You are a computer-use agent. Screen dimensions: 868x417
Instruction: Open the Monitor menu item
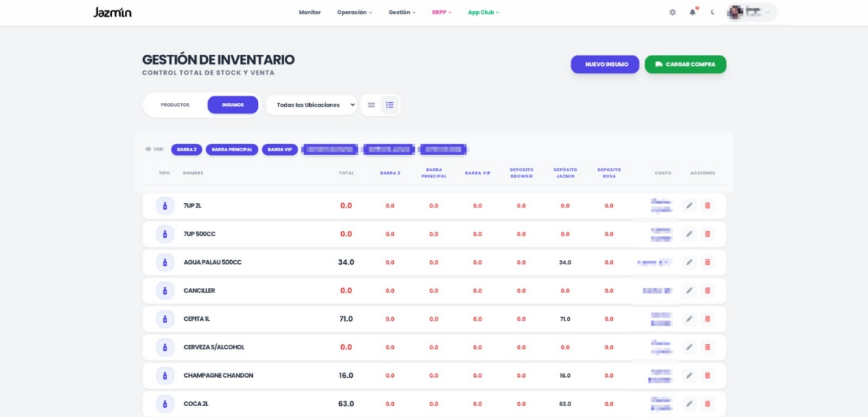310,12
